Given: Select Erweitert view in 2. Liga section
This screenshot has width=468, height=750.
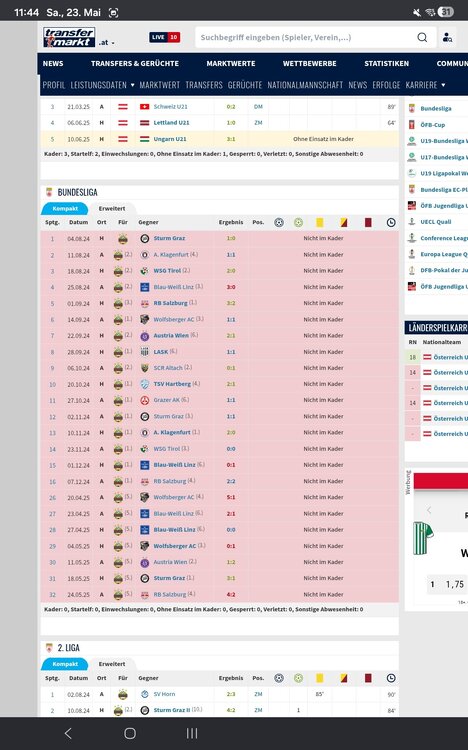Looking at the screenshot, I should pyautogui.click(x=111, y=664).
